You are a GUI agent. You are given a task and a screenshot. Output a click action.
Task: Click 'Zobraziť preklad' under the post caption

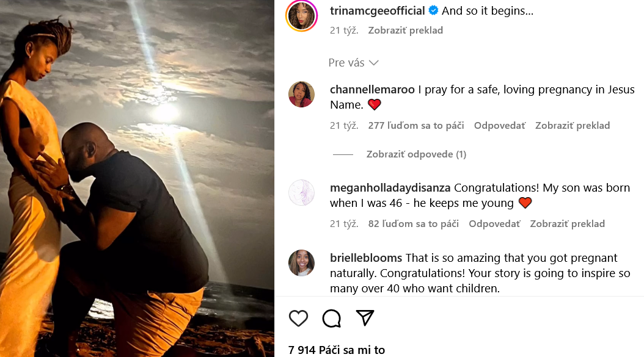[x=405, y=31]
